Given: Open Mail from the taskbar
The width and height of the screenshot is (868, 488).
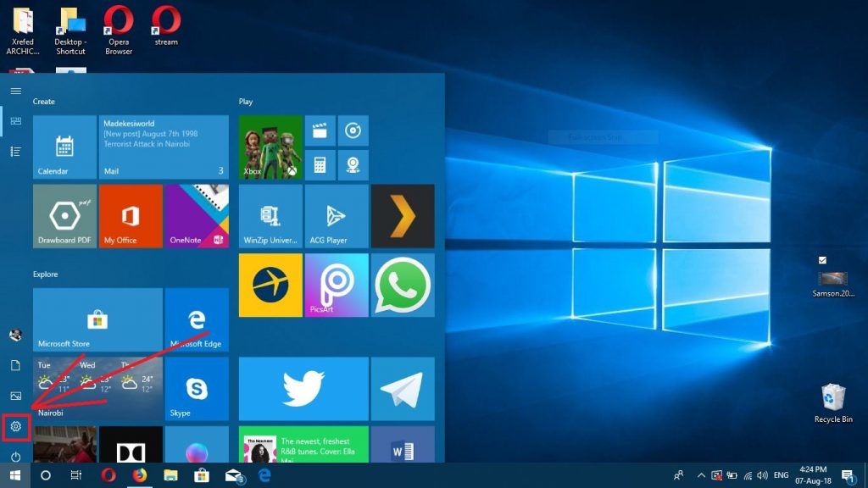Looking at the screenshot, I should click(x=234, y=476).
